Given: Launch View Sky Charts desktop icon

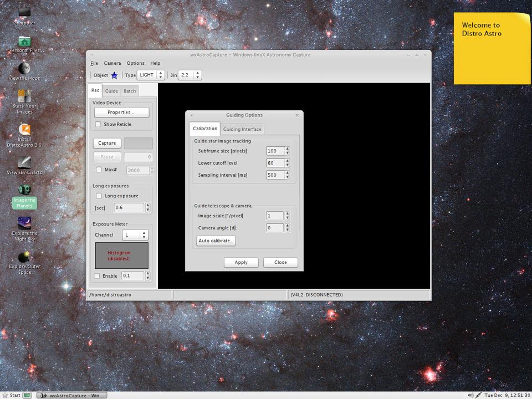Looking at the screenshot, I should click(24, 162).
